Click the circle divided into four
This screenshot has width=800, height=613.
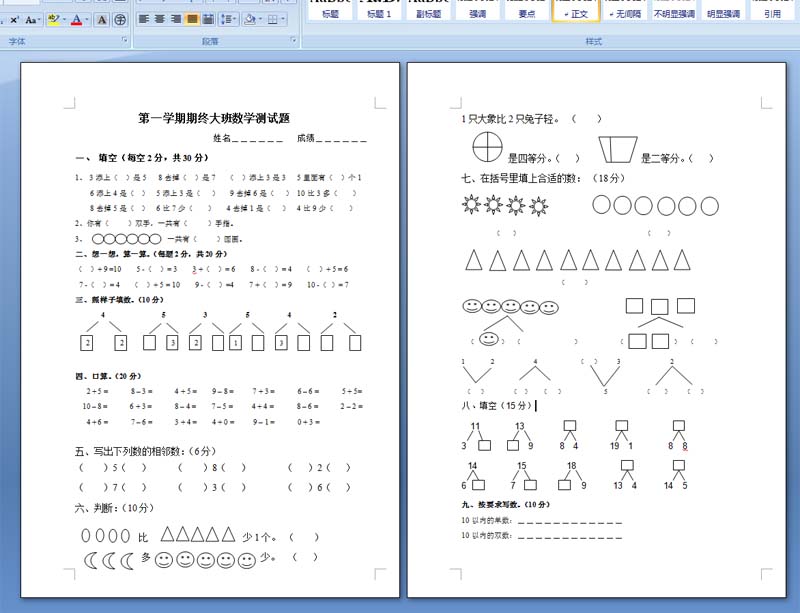(487, 147)
